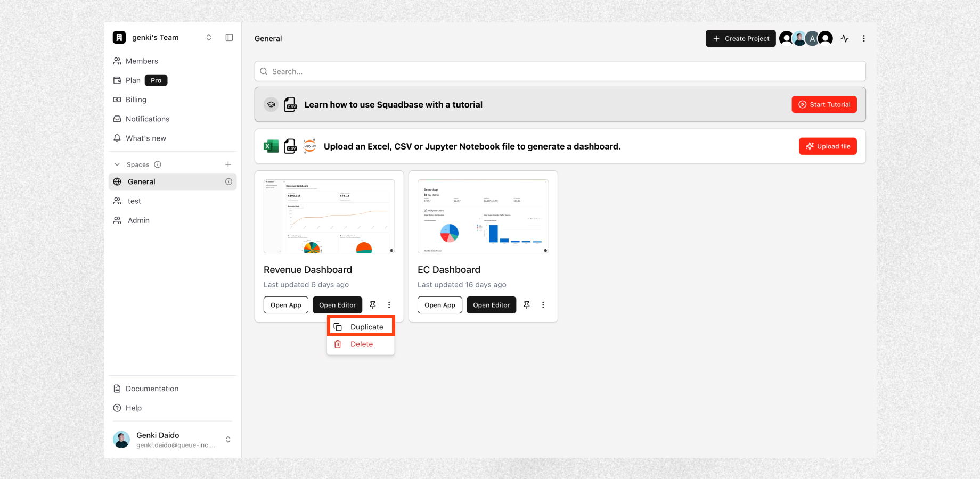Click the first member avatar in header

coord(786,38)
